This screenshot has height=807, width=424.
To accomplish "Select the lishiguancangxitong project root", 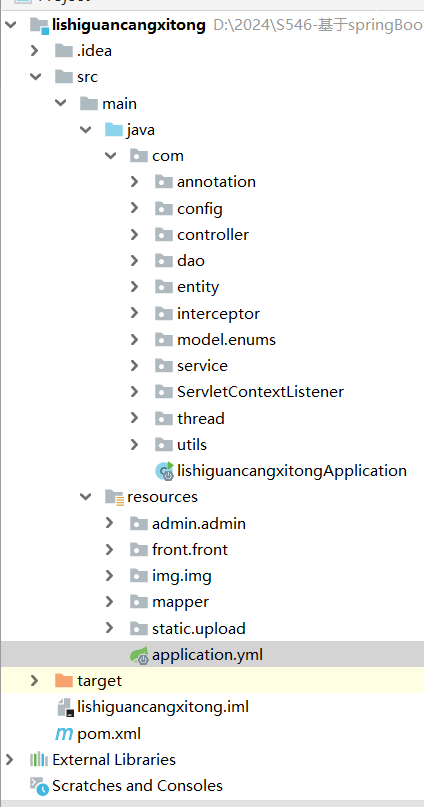I will 129,25.
